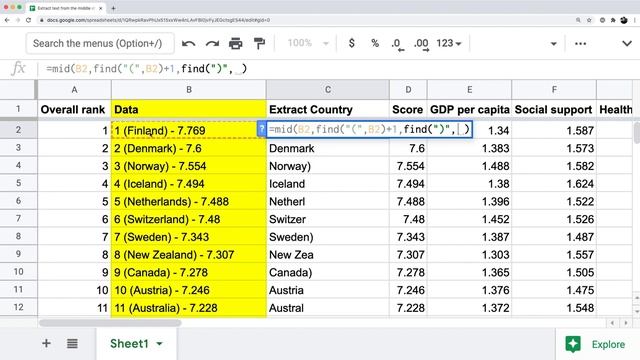The image size is (640, 360).
Task: Click the 'Overall rank' header cell
Action: point(74,109)
